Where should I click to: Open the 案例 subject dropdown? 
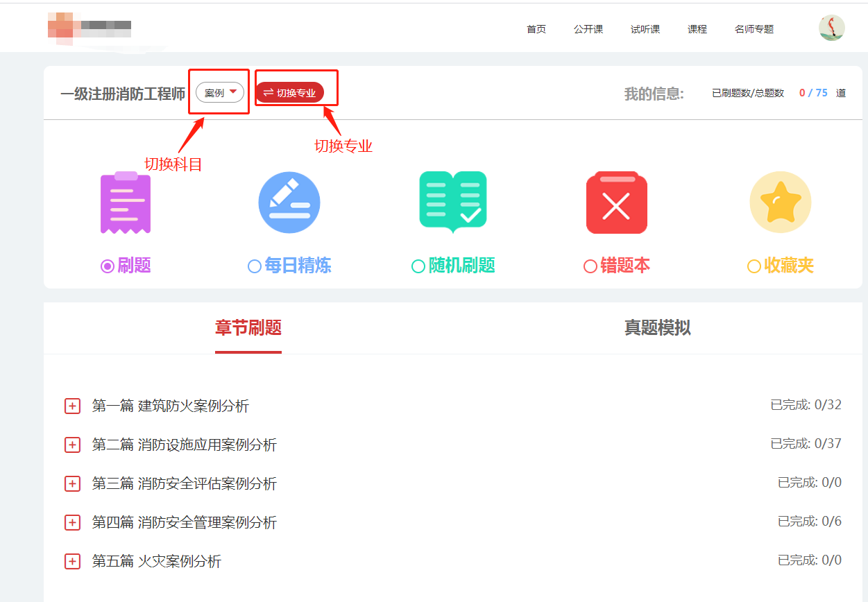click(219, 92)
